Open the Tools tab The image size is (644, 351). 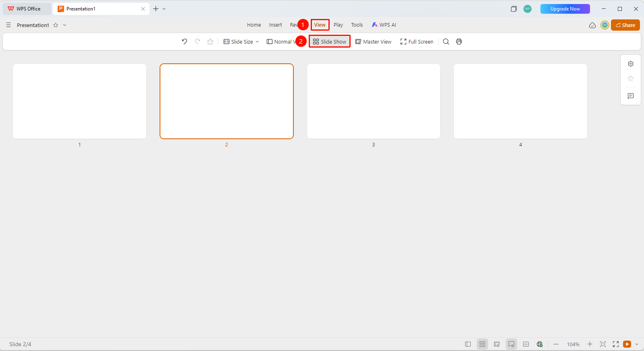point(357,25)
